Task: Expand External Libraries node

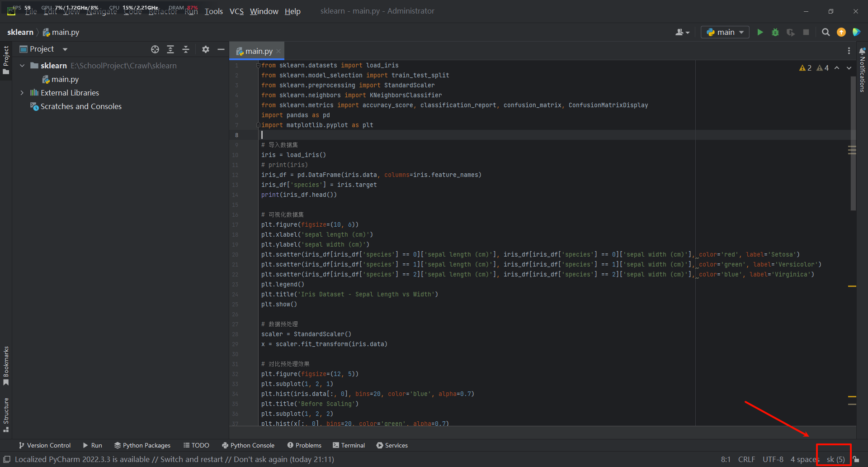Action: click(22, 93)
